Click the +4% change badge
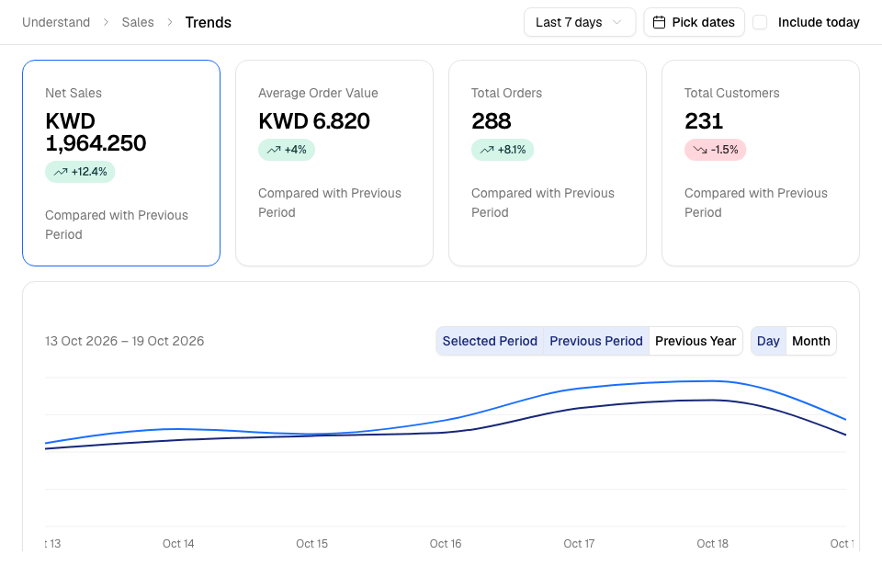 [x=287, y=151]
